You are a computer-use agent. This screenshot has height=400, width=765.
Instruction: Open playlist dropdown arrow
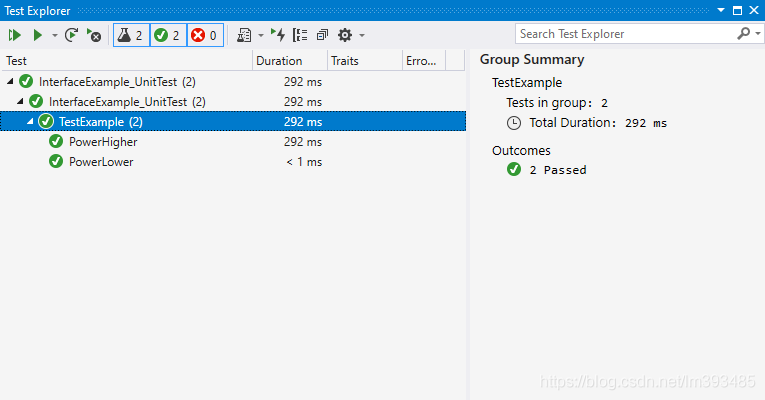261,35
